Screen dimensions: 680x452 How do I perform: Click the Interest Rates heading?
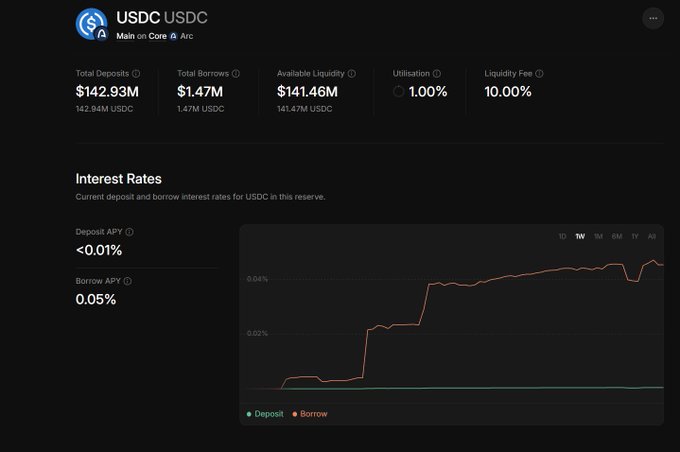(118, 179)
